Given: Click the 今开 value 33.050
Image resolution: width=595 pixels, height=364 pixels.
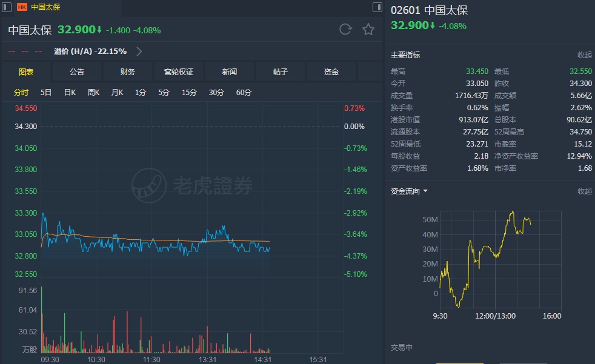Looking at the screenshot, I should pos(477,84).
